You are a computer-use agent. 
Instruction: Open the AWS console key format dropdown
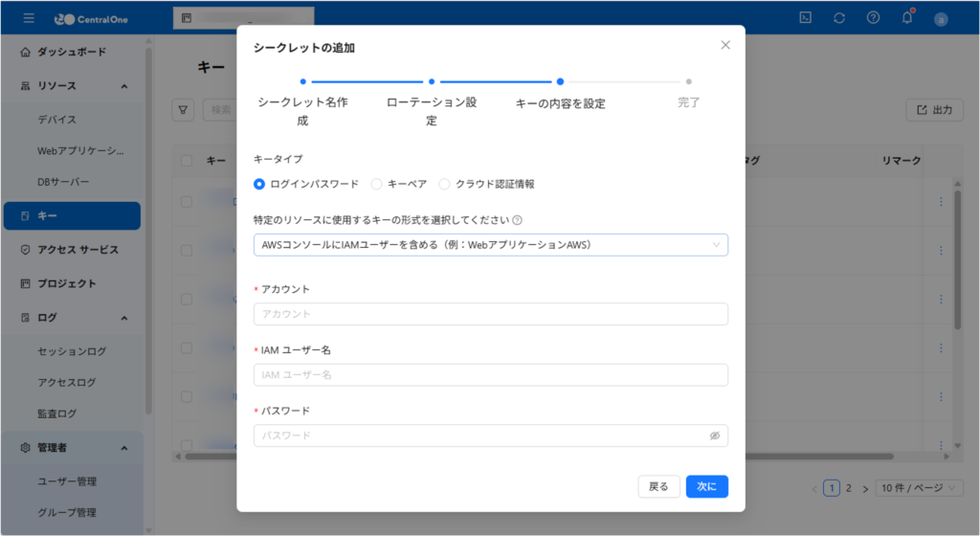[490, 245]
